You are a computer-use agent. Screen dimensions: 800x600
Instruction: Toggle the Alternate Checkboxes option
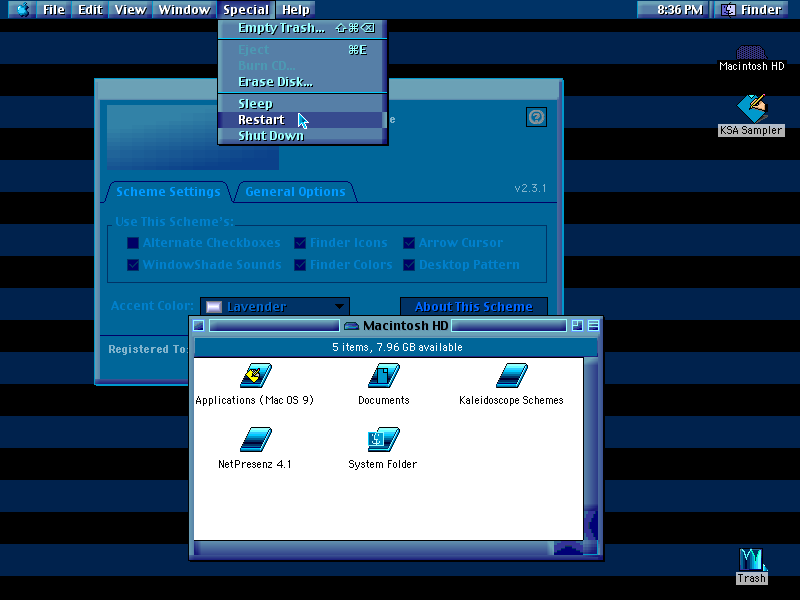(x=133, y=243)
